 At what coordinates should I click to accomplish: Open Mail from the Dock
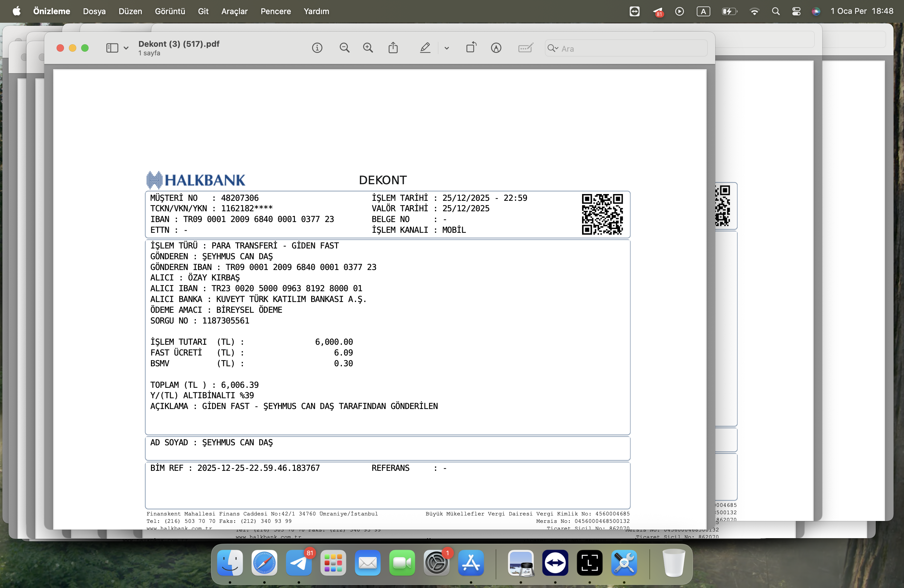368,562
